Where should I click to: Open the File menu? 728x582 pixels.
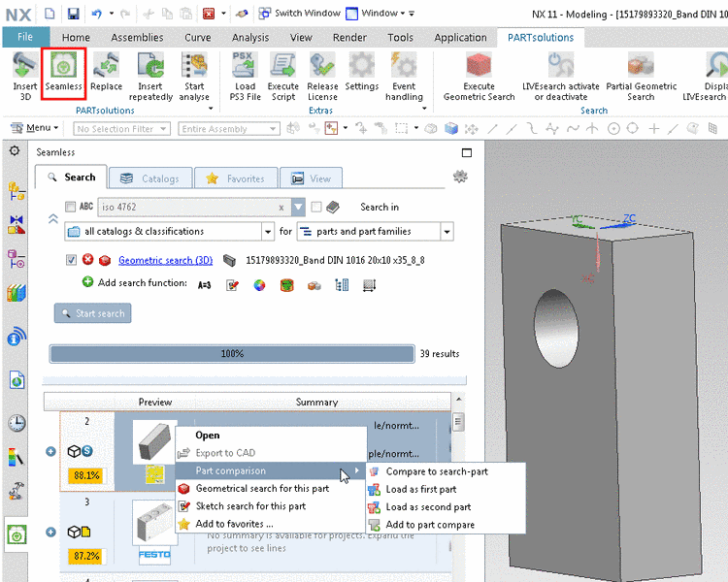click(x=25, y=37)
